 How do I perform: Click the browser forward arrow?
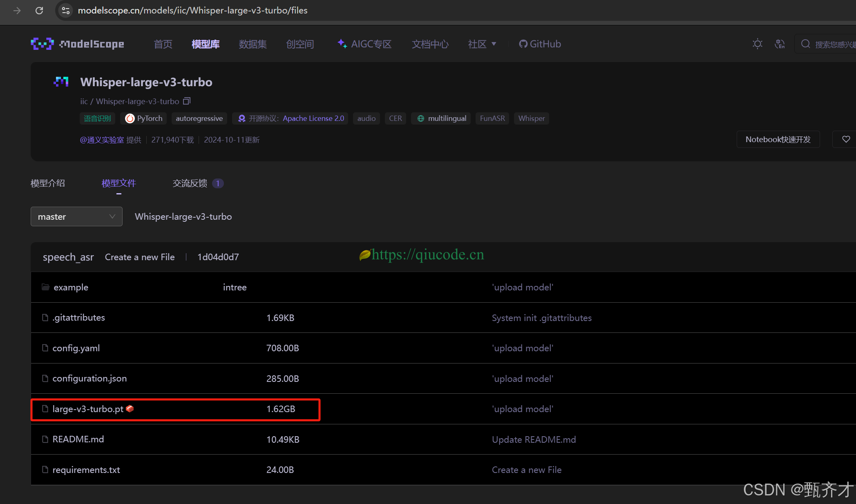pos(17,11)
